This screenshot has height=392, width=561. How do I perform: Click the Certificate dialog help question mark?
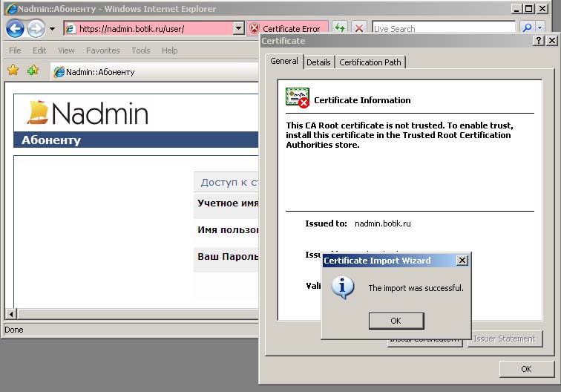[539, 41]
